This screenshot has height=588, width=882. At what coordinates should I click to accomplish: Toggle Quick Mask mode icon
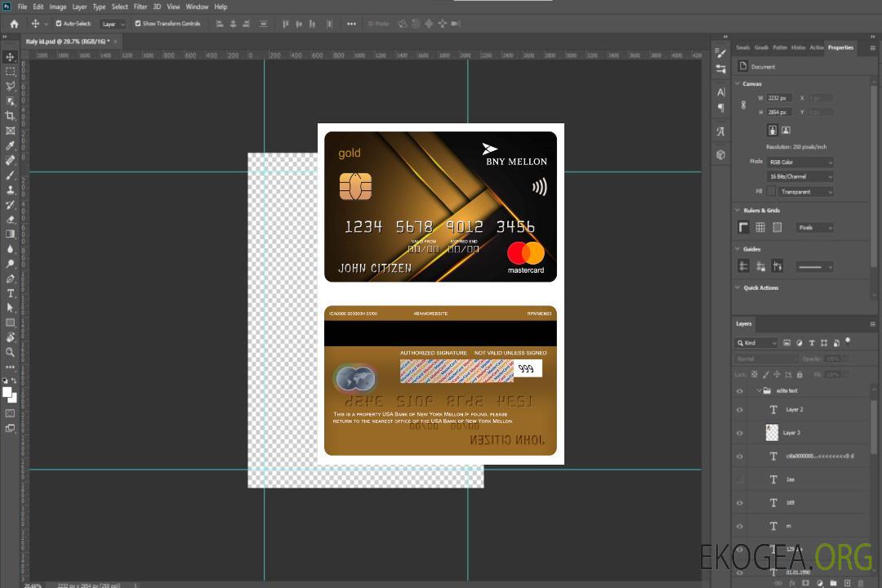10,413
